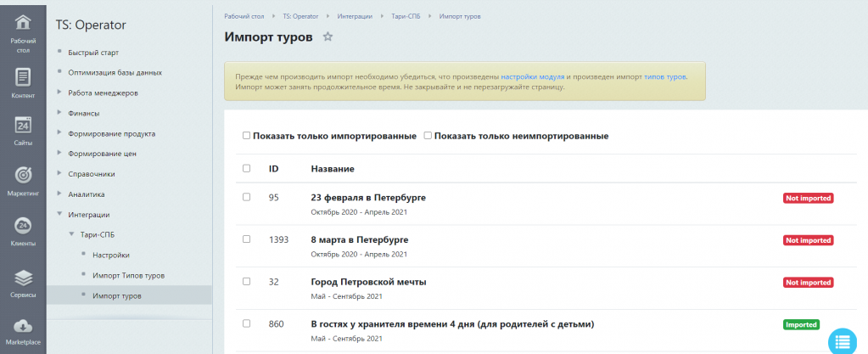The width and height of the screenshot is (868, 354).
Task: Add Импорт туров page to favorites star
Action: (x=328, y=37)
